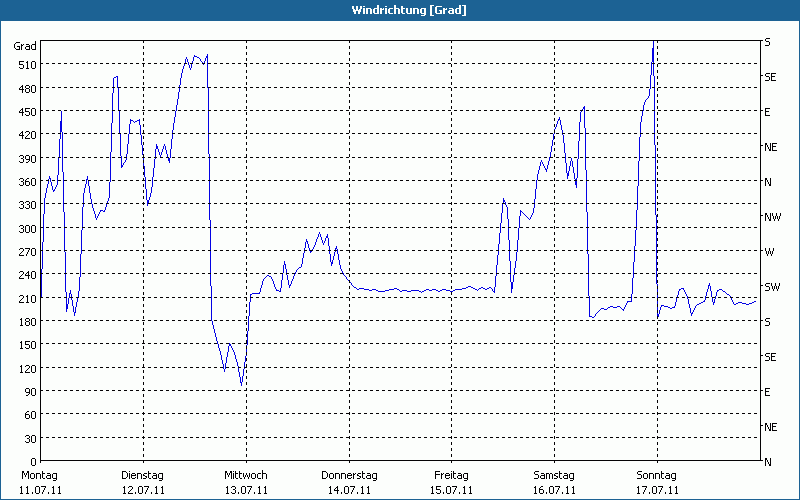Screen dimensions: 800x500
Task: Click the 330 degree axis label
Action: click(x=28, y=205)
